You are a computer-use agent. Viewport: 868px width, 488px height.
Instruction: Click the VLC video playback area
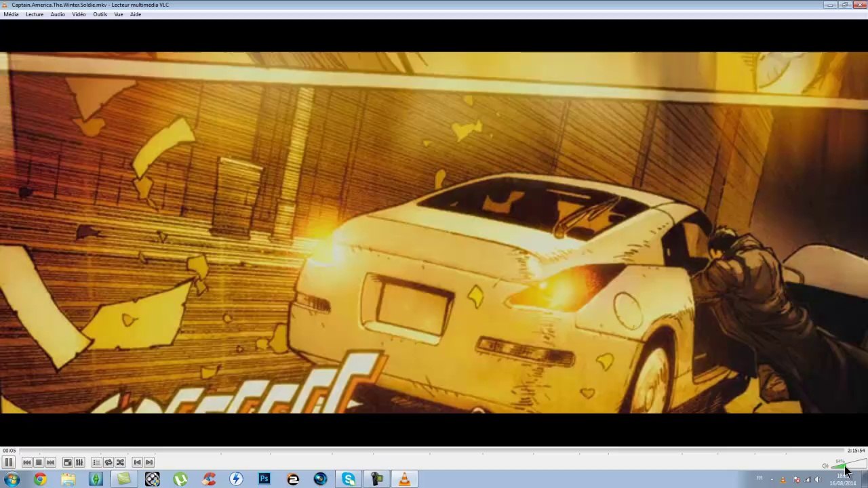coord(434,232)
